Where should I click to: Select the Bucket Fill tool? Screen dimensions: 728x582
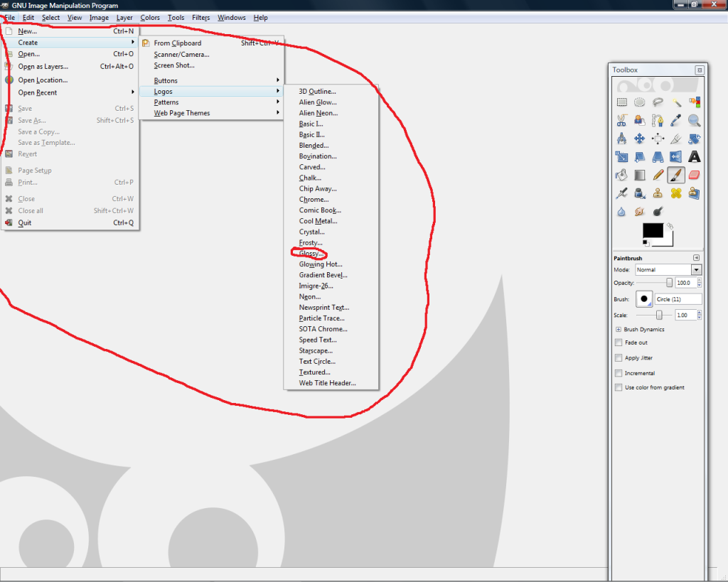(621, 175)
